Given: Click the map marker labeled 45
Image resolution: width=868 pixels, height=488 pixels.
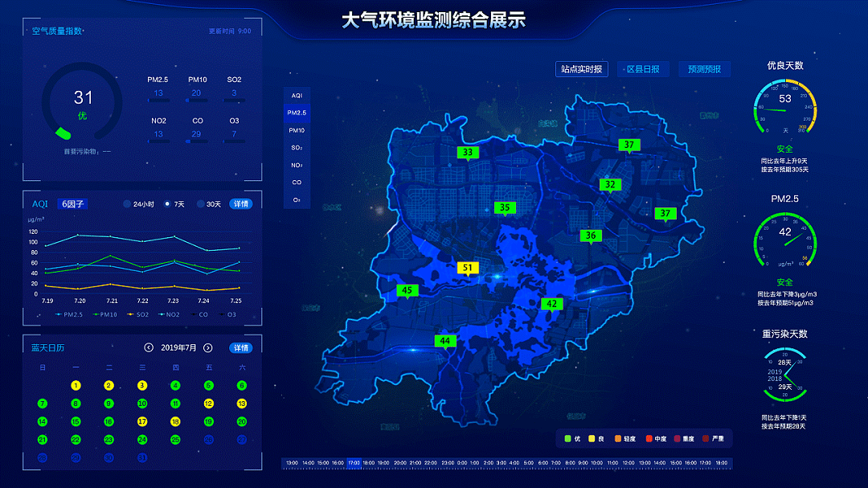Looking at the screenshot, I should point(407,290).
